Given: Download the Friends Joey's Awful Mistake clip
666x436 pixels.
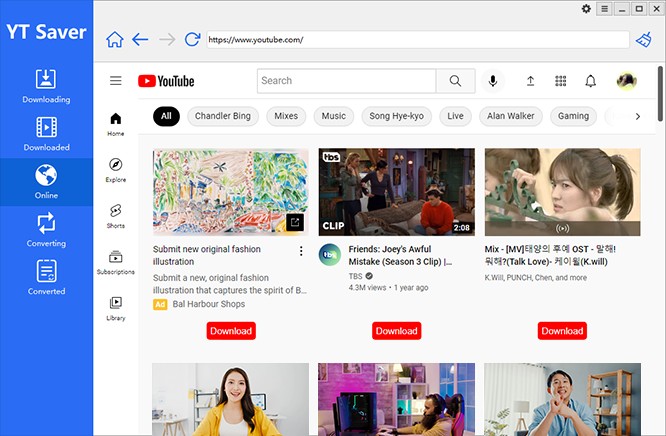Looking at the screenshot, I should (396, 331).
